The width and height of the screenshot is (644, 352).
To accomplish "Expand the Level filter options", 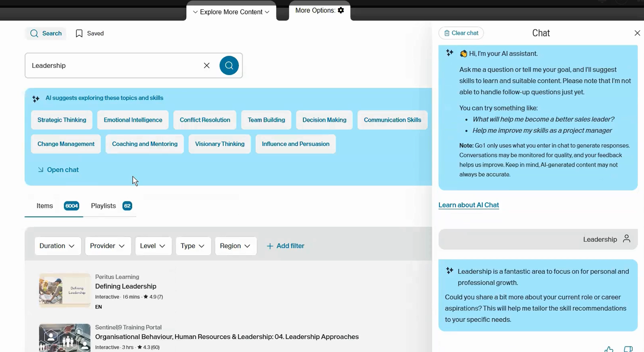I will coord(153,246).
